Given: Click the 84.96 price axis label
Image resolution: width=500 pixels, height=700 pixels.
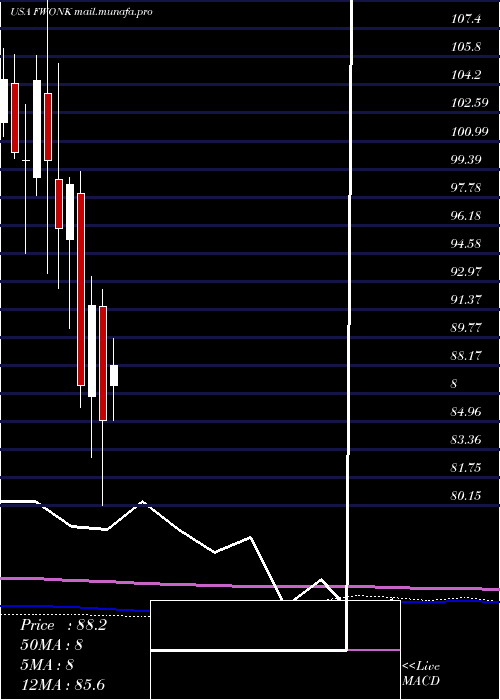Looking at the screenshot, I should pyautogui.click(x=466, y=412).
